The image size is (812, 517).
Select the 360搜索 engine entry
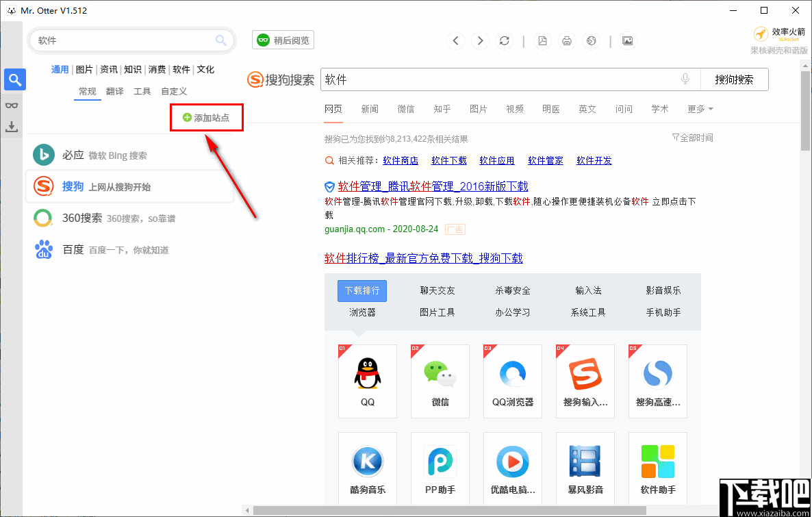click(x=131, y=218)
